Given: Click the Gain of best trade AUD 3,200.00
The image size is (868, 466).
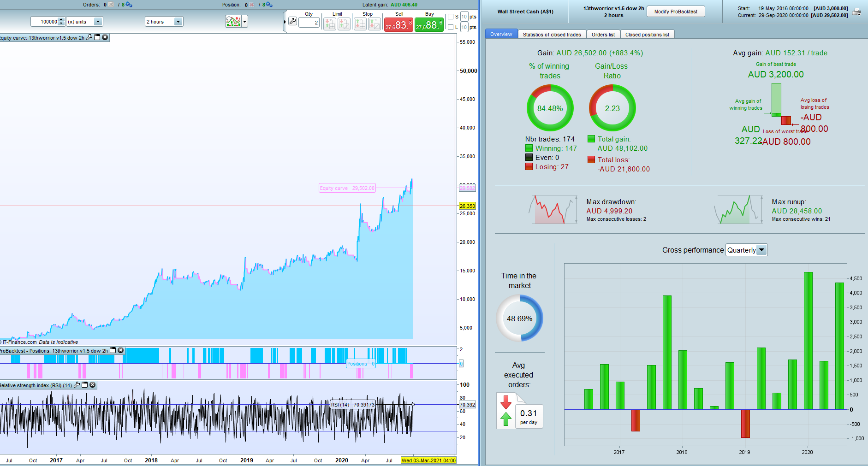Looking at the screenshot, I should click(776, 74).
